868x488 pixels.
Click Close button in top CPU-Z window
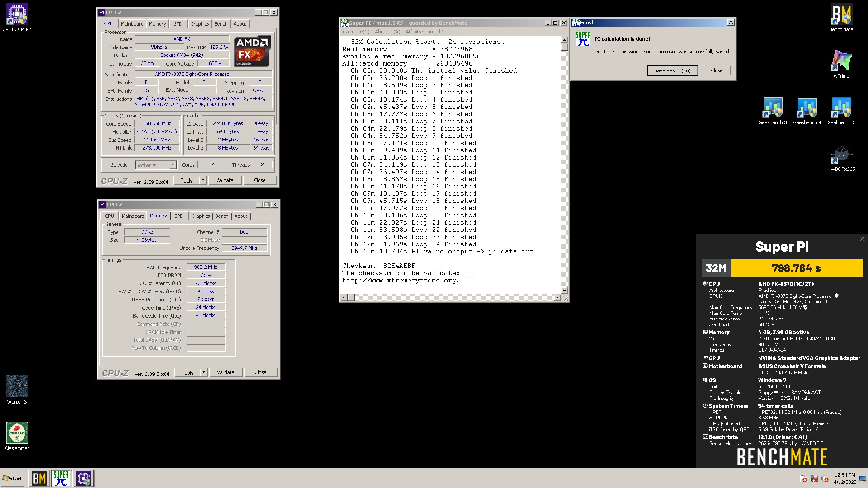[x=259, y=180]
